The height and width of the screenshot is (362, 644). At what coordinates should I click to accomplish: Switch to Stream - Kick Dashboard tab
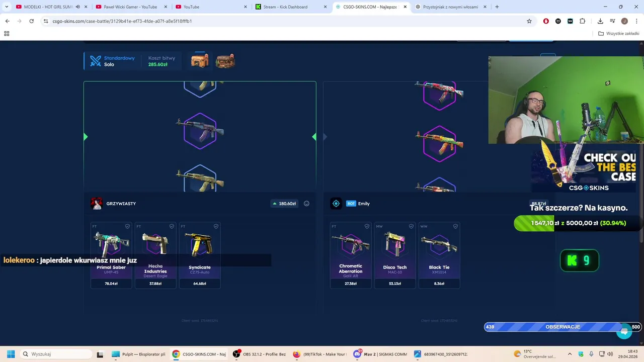tap(291, 7)
